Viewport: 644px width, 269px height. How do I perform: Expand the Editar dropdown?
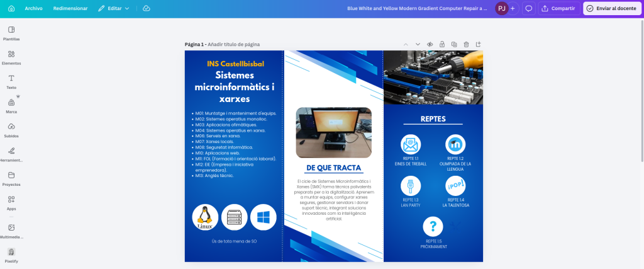pos(114,8)
